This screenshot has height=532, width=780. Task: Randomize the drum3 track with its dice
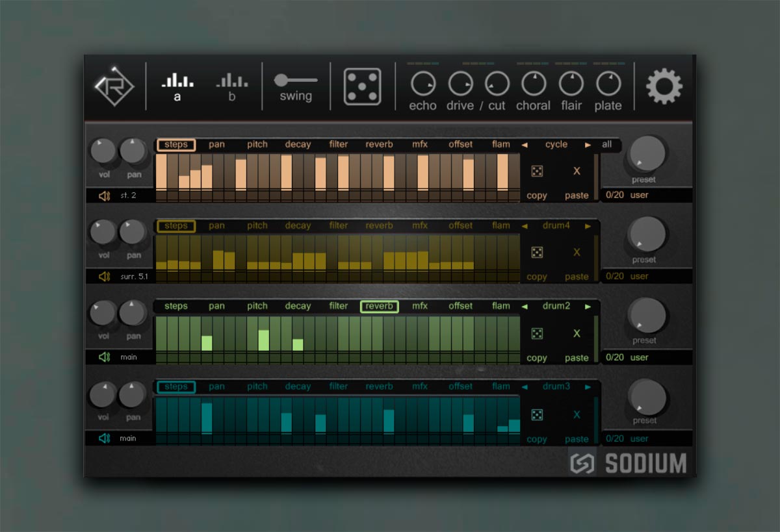(537, 414)
